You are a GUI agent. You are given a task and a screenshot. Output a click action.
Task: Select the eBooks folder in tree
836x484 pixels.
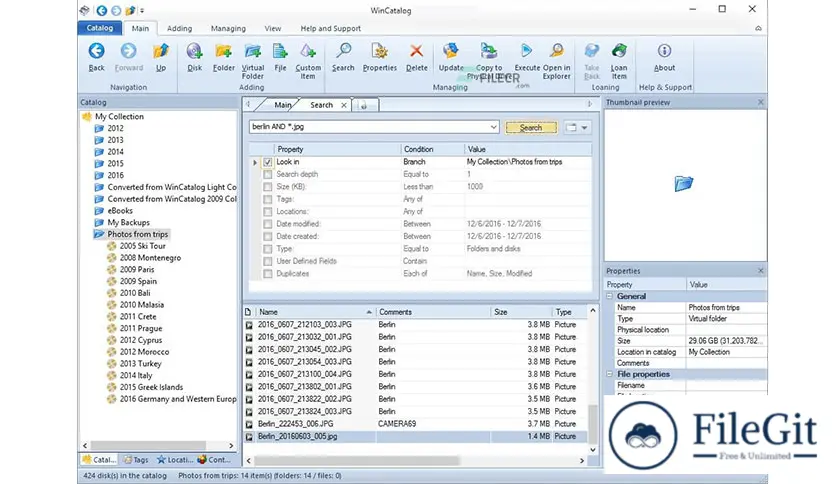click(120, 211)
